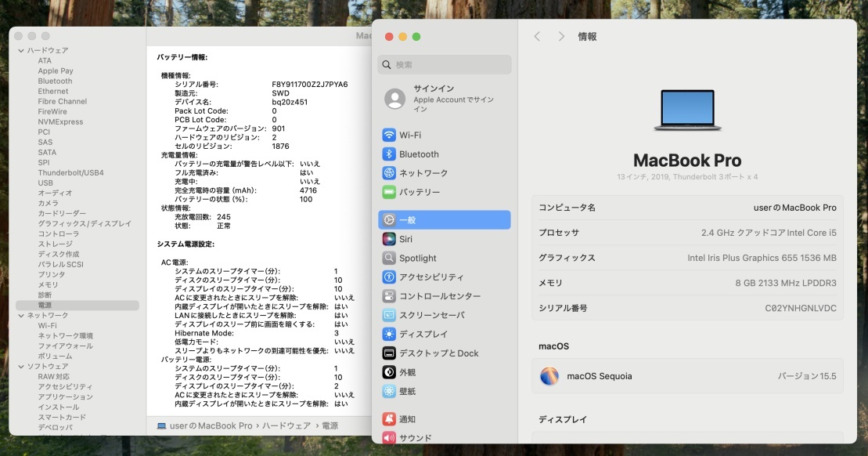This screenshot has width=868, height=456.
Task: Click the メモリ 8 GB value
Action: point(786,283)
